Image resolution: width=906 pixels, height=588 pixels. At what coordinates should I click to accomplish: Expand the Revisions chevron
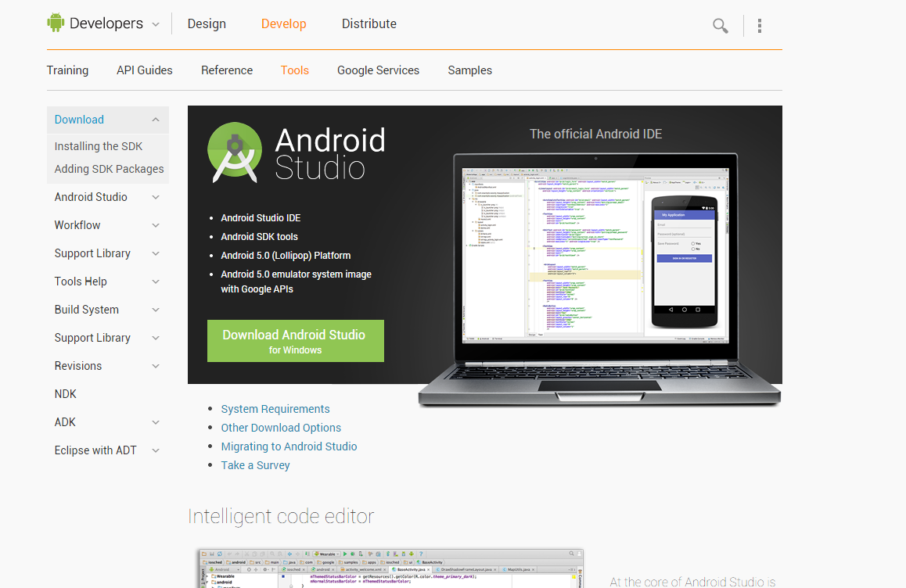(x=156, y=366)
